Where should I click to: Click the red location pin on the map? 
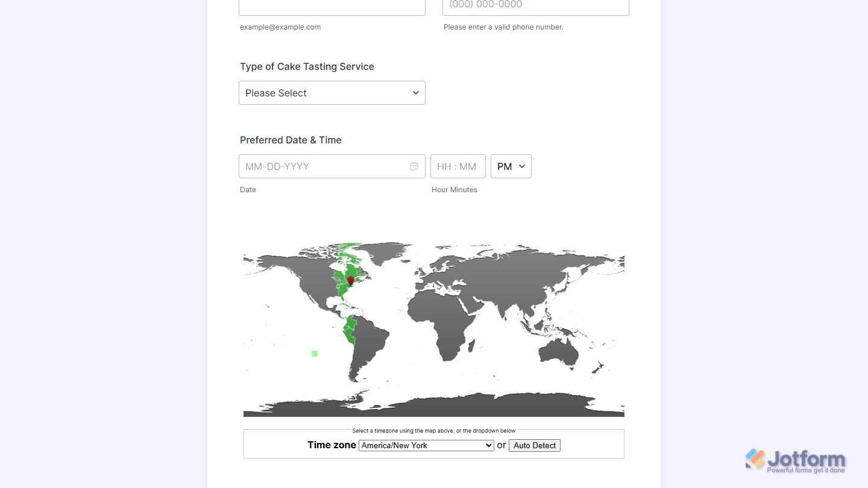pyautogui.click(x=350, y=281)
